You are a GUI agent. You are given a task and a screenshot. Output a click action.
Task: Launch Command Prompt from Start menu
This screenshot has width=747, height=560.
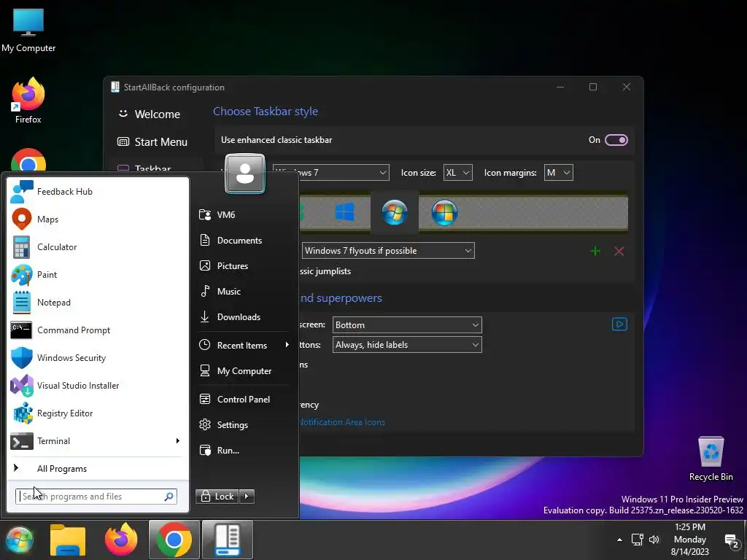(98, 330)
